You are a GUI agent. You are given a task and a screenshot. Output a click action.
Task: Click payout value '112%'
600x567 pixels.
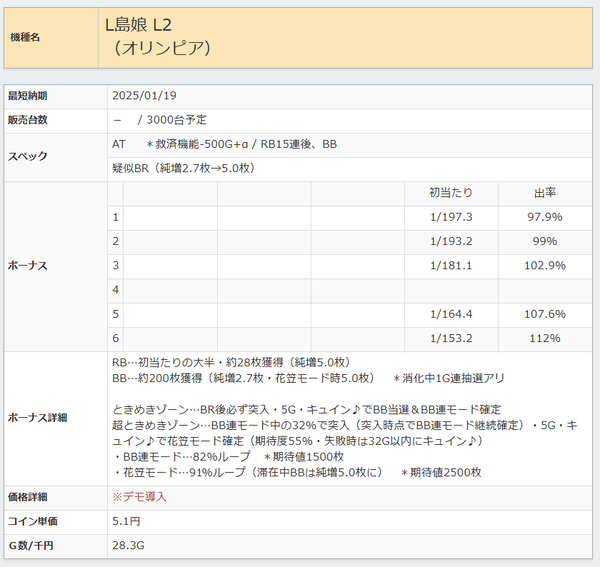click(x=545, y=338)
